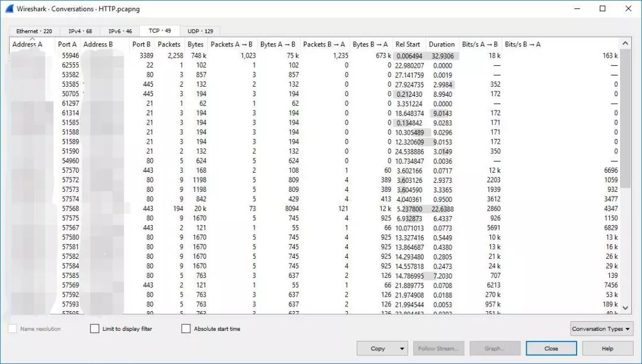The height and width of the screenshot is (364, 642).
Task: Open the Conversation Types dropdown
Action: [x=602, y=329]
